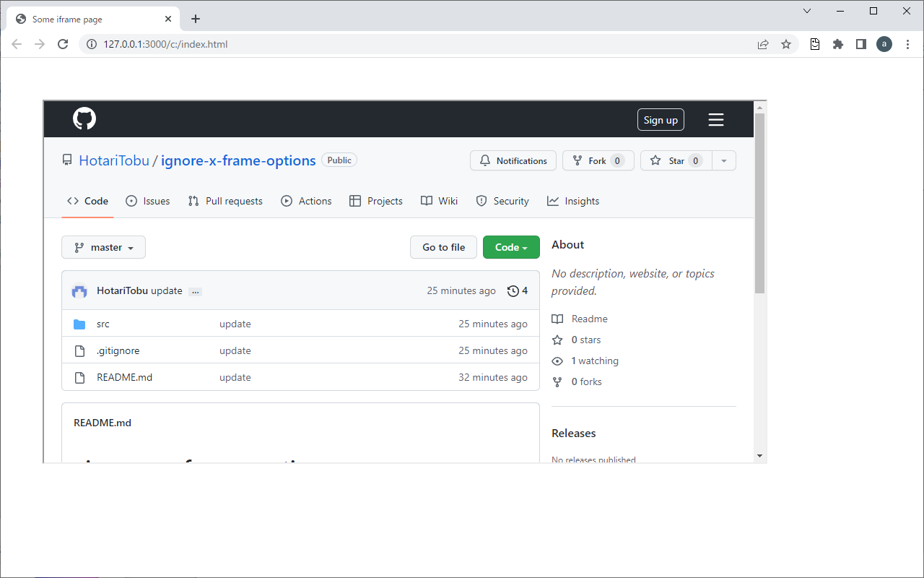Image resolution: width=924 pixels, height=578 pixels.
Task: Open the Chrome Extensions puzzle icon
Action: (838, 44)
